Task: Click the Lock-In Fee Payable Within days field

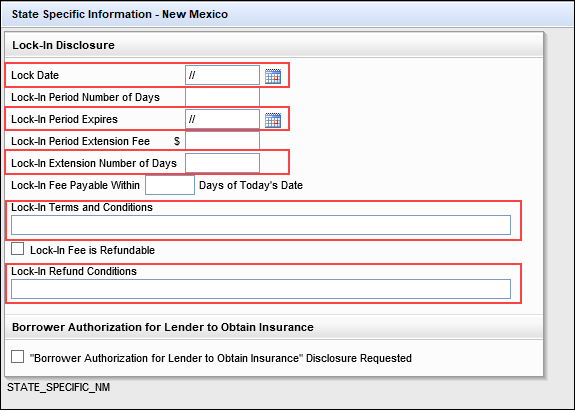Action: [x=170, y=185]
